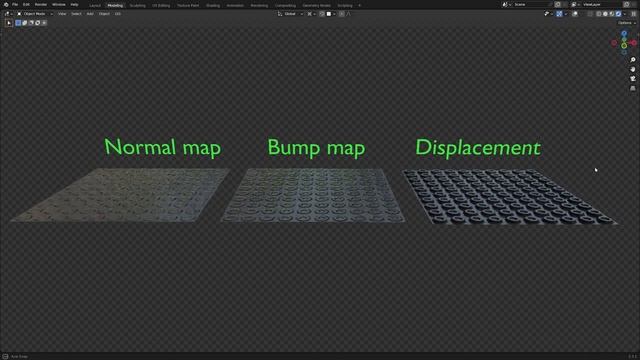Switch to the Animation workspace tab

235,5
